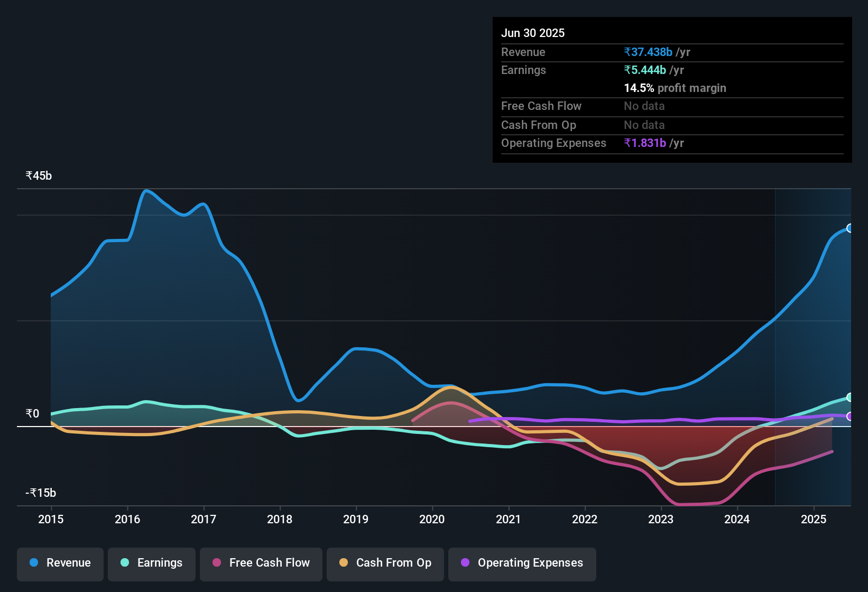Select the Operating Expenses endpoint marker
Image resolution: width=868 pixels, height=592 pixels.
[850, 417]
